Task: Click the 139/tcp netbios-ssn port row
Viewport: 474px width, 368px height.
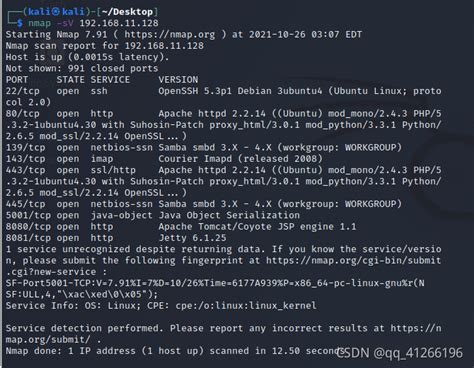Action: tap(204, 148)
